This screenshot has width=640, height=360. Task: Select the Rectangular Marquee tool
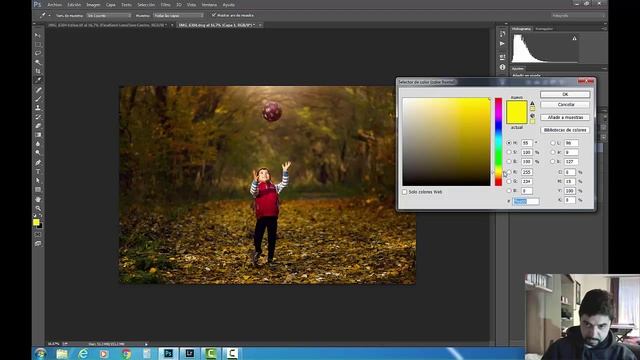pyautogui.click(x=38, y=44)
